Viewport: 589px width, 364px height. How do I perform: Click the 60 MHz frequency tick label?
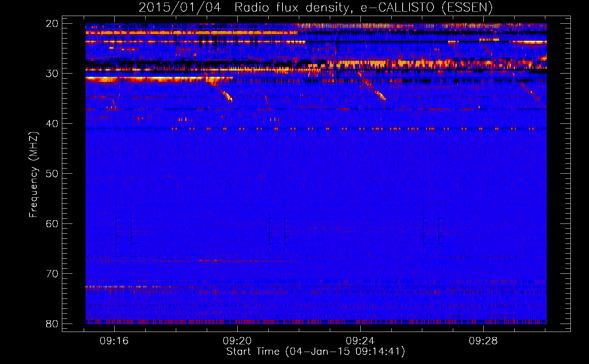point(52,223)
